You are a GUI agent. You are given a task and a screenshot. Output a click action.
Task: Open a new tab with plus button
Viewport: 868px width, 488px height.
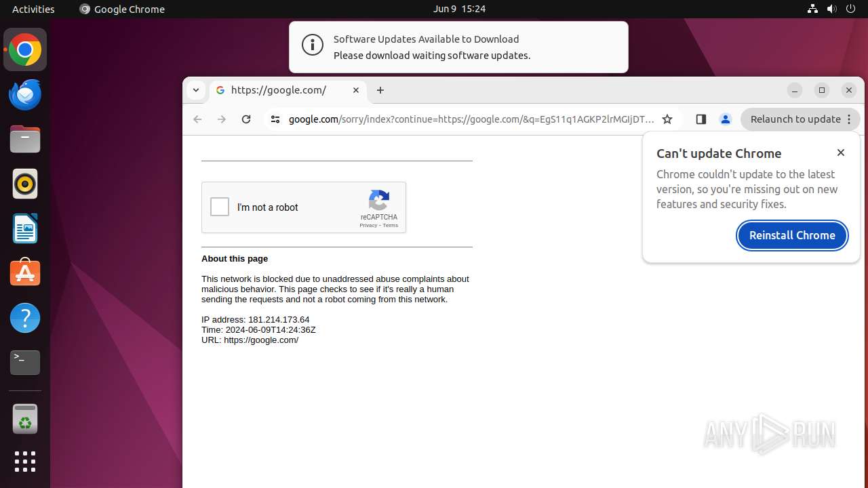(x=380, y=90)
